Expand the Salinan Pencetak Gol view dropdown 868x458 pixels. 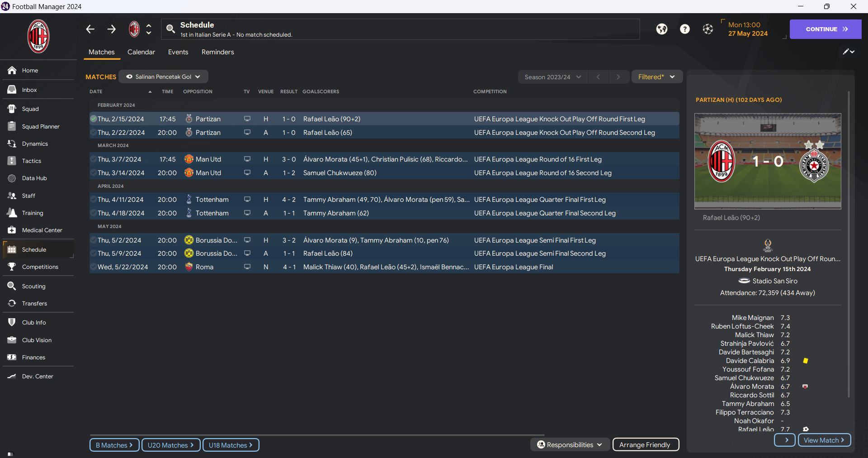pos(163,76)
